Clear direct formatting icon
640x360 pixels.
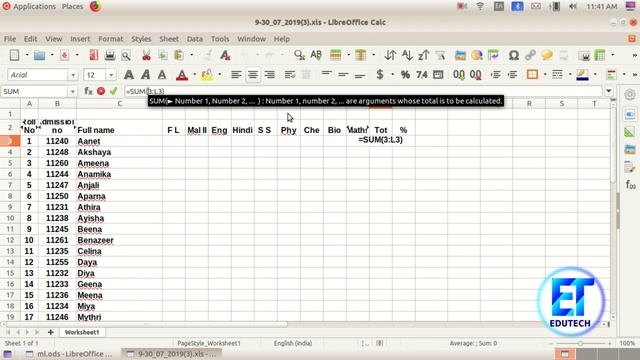225,55
